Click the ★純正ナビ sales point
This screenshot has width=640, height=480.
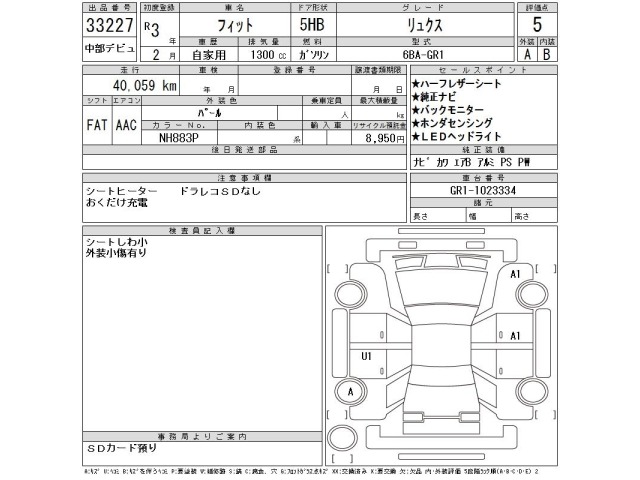tap(433, 97)
